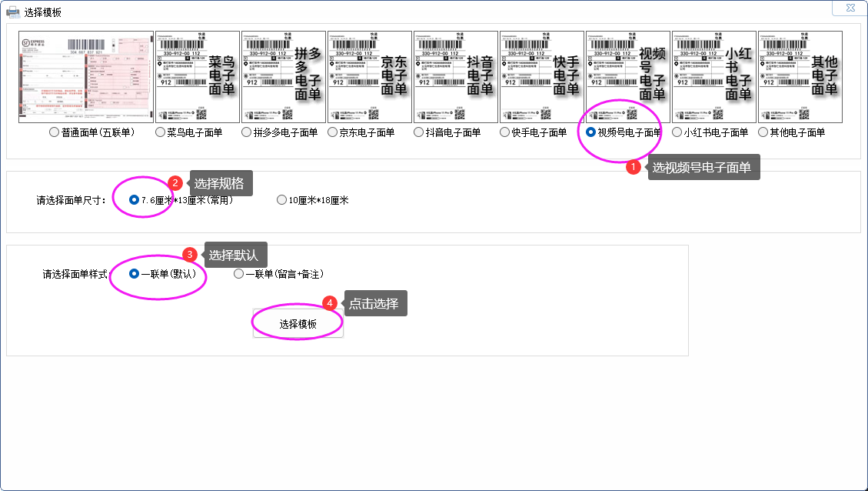The height and width of the screenshot is (491, 868).
Task: Choose 一联单(留言+备注) waybill style
Action: (239, 274)
